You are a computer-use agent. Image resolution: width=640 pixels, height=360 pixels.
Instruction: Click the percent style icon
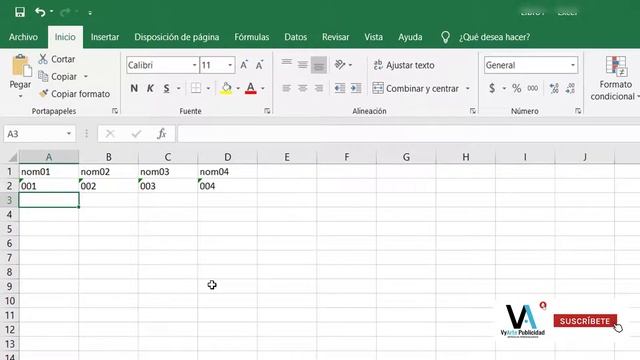tap(516, 88)
